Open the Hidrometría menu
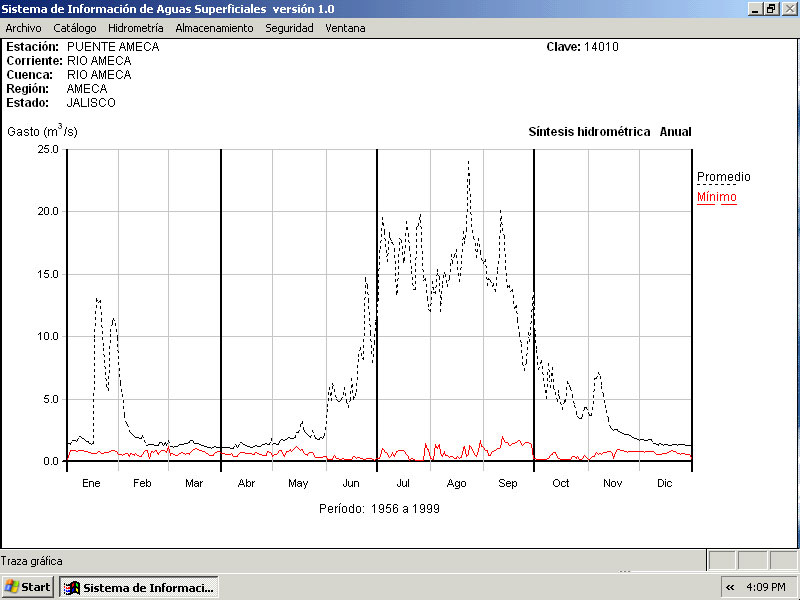Screen dimensions: 800x600 (135, 28)
